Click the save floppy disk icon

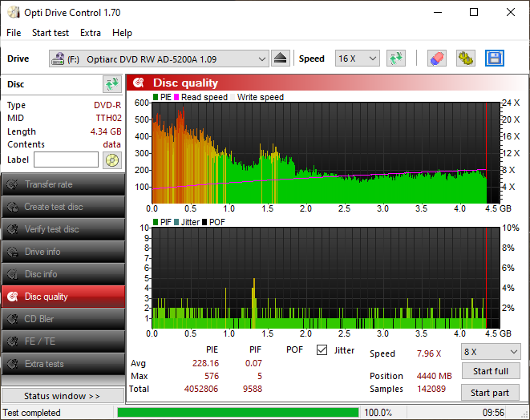[494, 59]
